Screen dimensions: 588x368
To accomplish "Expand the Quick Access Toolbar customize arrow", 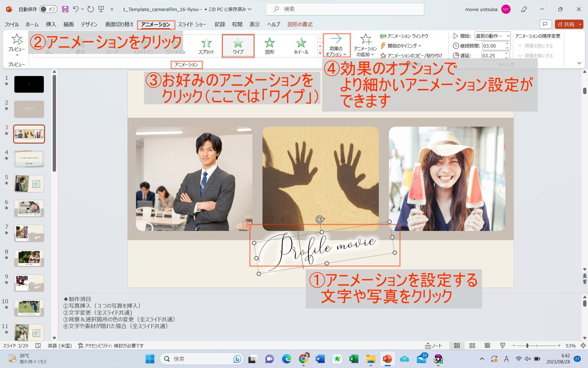I will tap(112, 10).
